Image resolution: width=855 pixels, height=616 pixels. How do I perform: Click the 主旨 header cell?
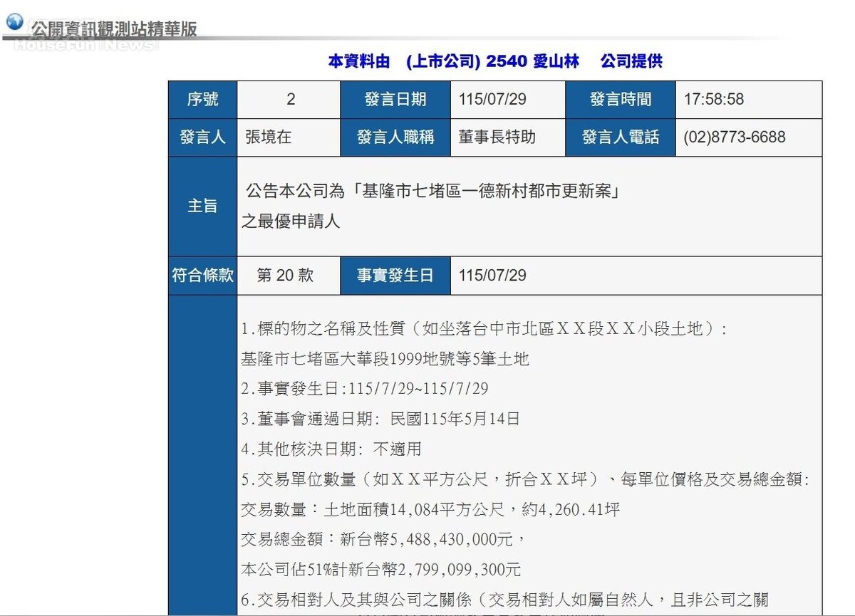pyautogui.click(x=202, y=207)
